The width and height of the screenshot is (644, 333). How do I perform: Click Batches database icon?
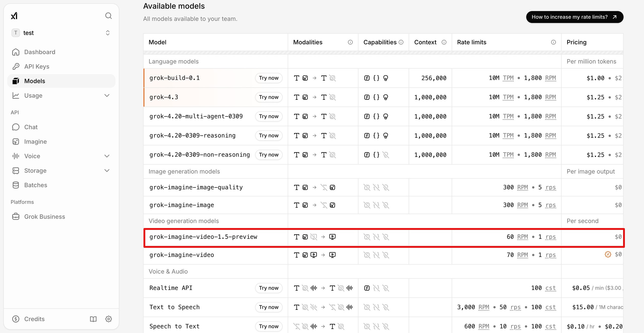(16, 185)
